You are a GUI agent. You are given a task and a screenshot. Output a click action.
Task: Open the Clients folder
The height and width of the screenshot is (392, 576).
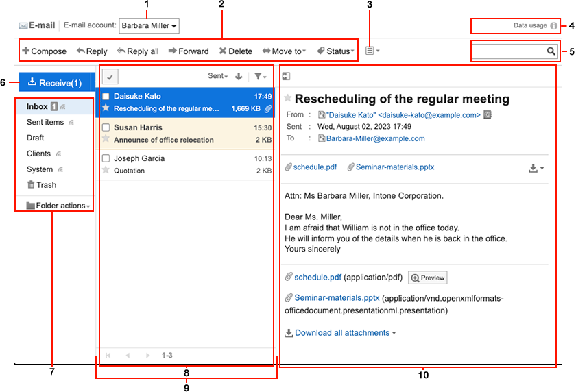38,154
